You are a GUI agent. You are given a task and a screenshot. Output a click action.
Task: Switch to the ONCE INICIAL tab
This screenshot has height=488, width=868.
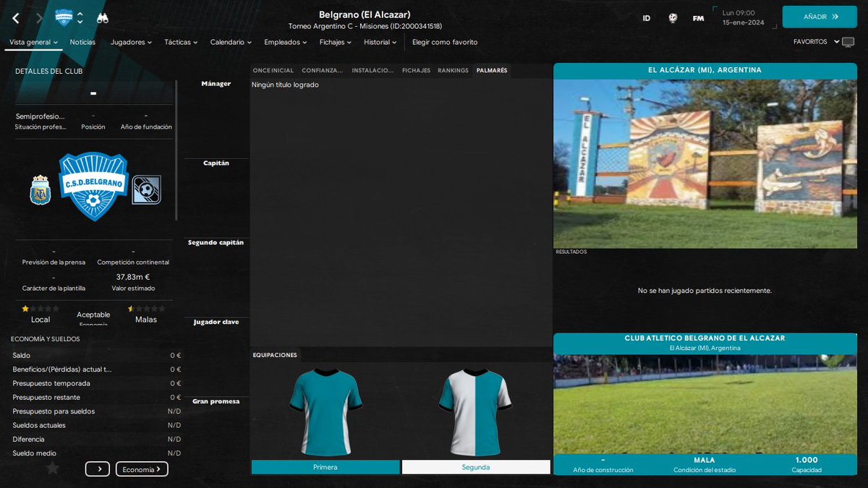click(273, 71)
